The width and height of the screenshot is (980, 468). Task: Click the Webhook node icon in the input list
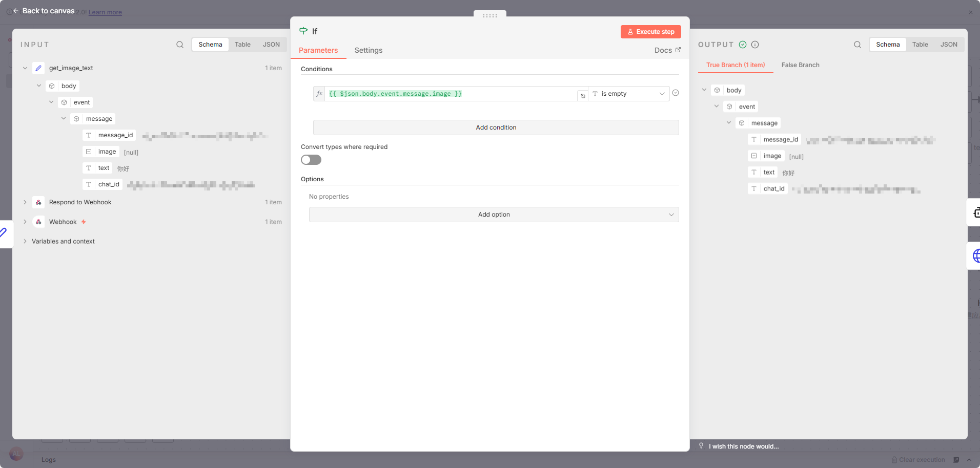coord(38,222)
